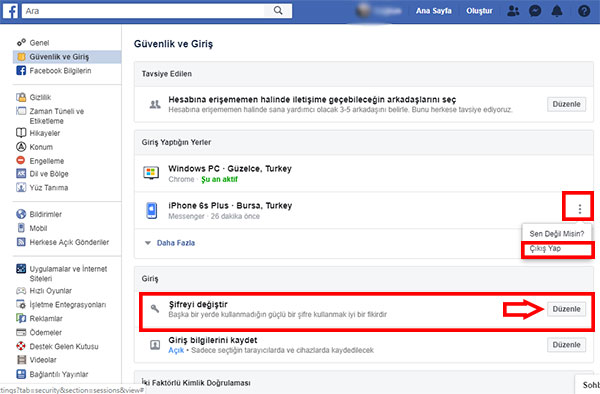This screenshot has width=600, height=394.
Task: Click the trusted friends people icon
Action: (155, 104)
